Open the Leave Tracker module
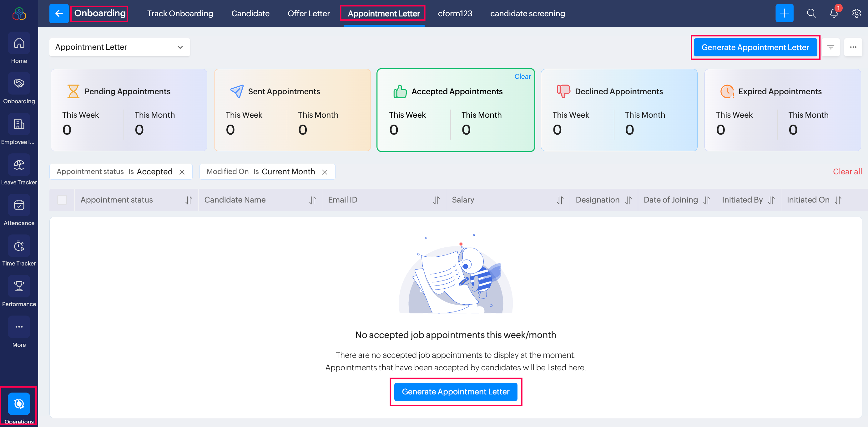 tap(19, 165)
